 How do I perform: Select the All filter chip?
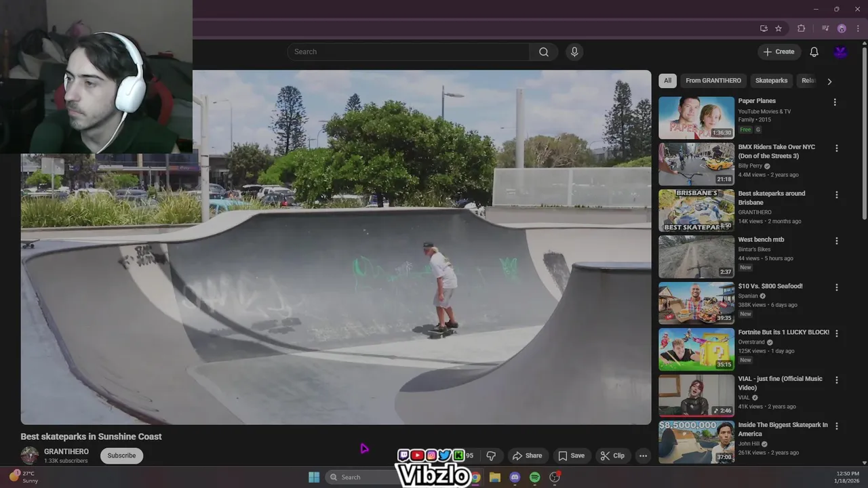[x=667, y=81]
